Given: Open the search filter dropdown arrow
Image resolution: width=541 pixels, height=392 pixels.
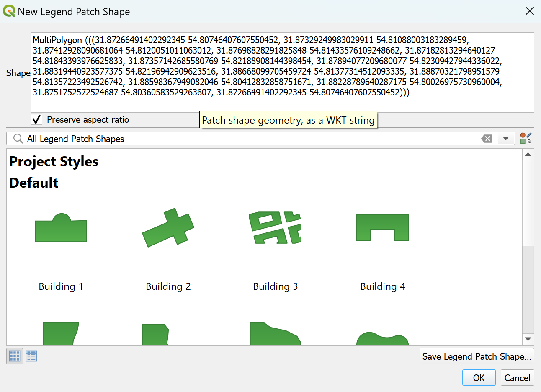Looking at the screenshot, I should pyautogui.click(x=506, y=139).
